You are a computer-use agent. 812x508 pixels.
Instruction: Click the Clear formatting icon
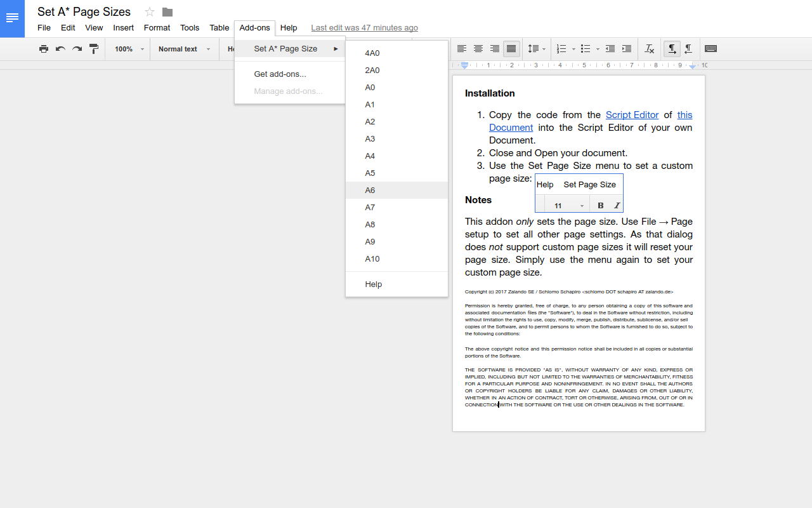(x=649, y=49)
